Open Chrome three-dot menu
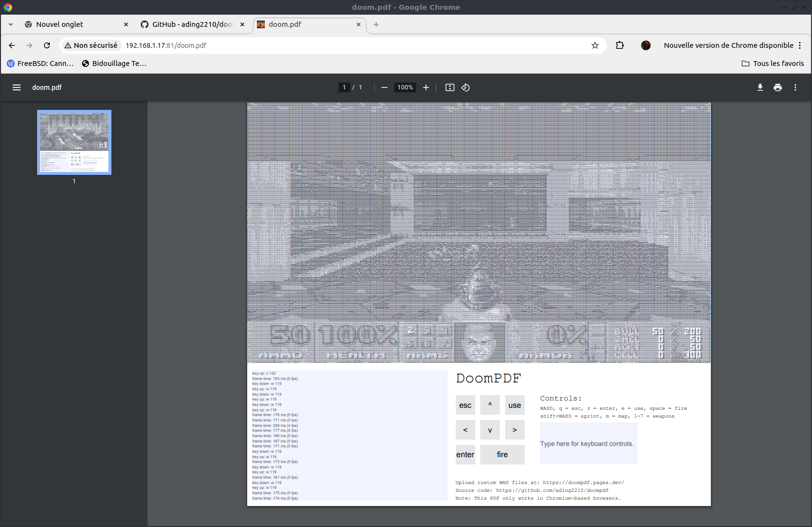 click(x=800, y=45)
